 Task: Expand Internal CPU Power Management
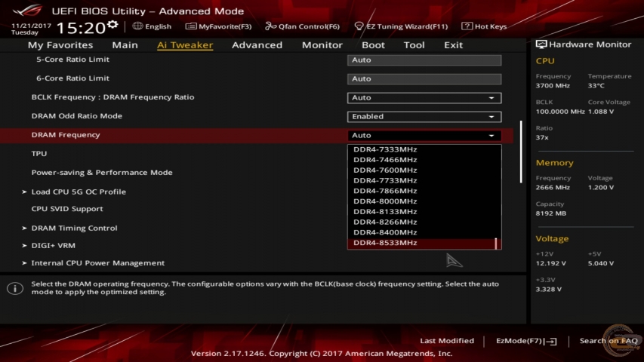[x=97, y=263]
